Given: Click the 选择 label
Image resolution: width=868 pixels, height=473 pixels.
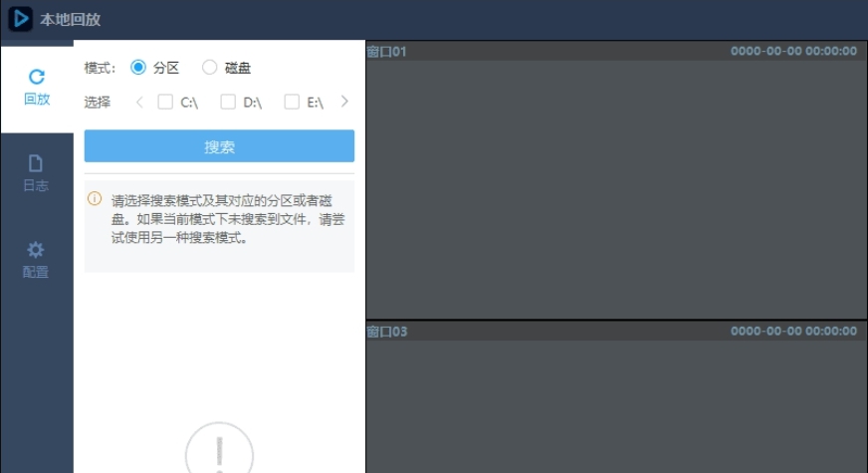Looking at the screenshot, I should pos(98,103).
